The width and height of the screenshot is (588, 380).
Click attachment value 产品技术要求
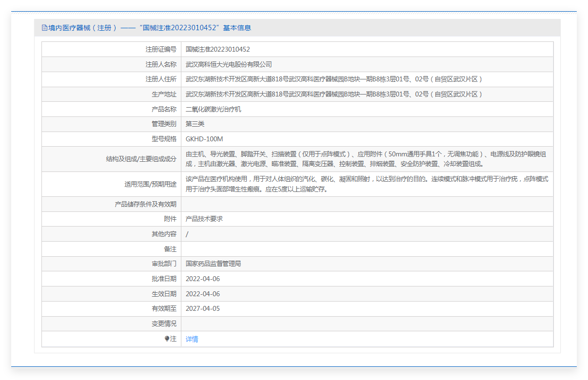click(204, 219)
